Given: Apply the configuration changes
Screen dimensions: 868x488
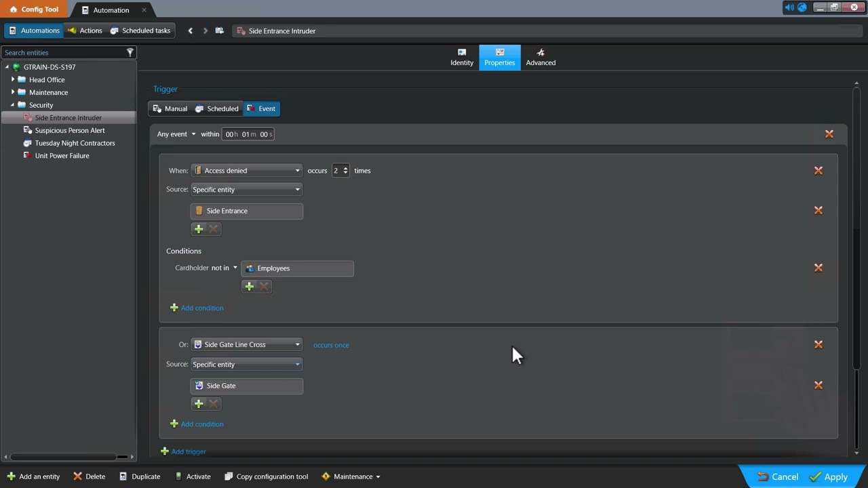Looking at the screenshot, I should pos(829,476).
